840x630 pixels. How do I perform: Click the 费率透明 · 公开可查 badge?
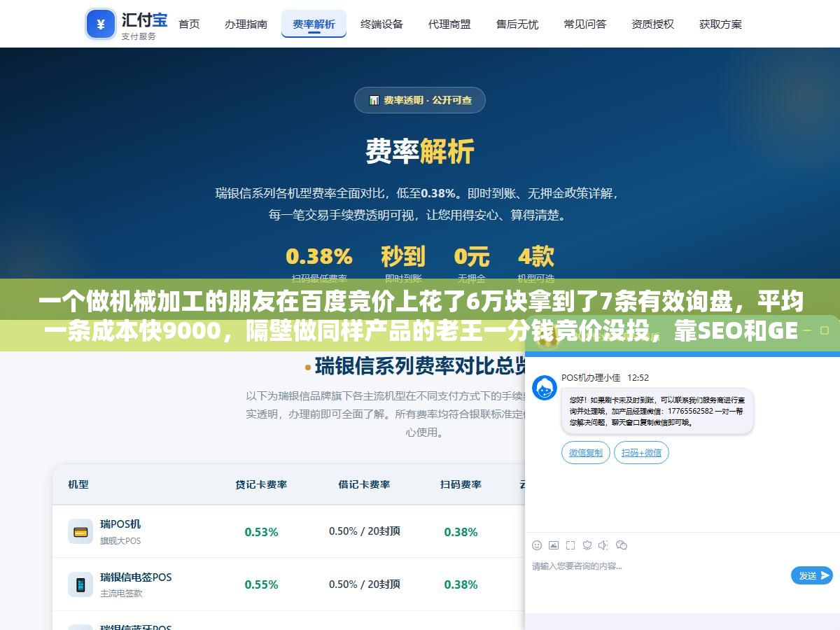coord(420,100)
